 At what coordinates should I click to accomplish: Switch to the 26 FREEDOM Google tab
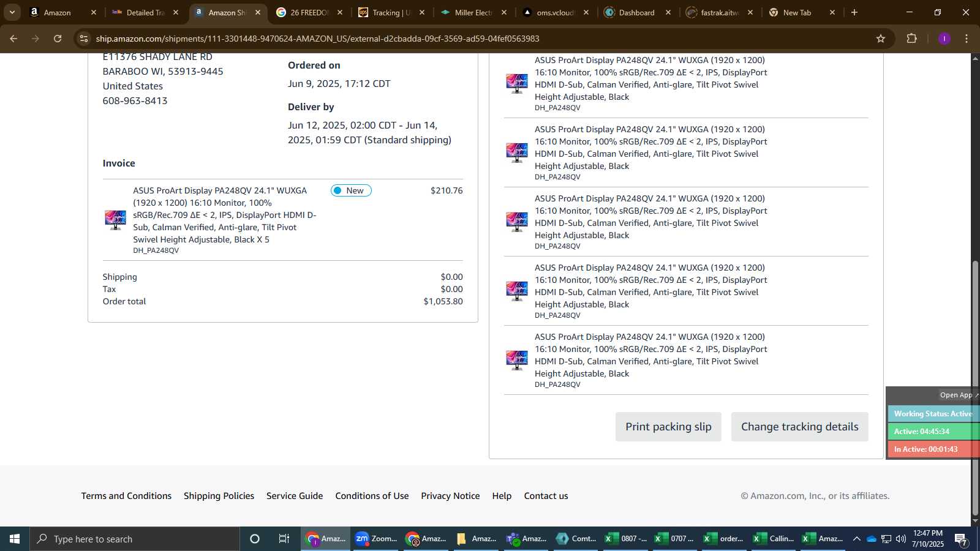pos(309,12)
